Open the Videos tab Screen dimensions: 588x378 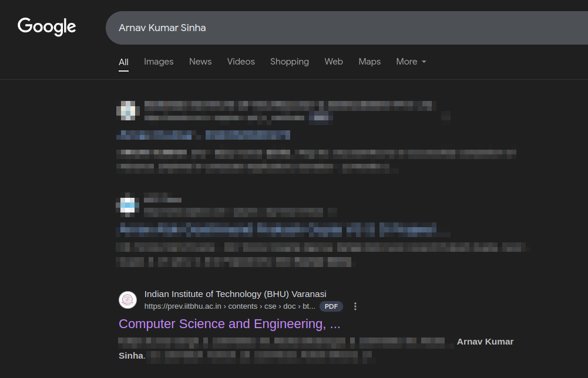[x=241, y=62]
